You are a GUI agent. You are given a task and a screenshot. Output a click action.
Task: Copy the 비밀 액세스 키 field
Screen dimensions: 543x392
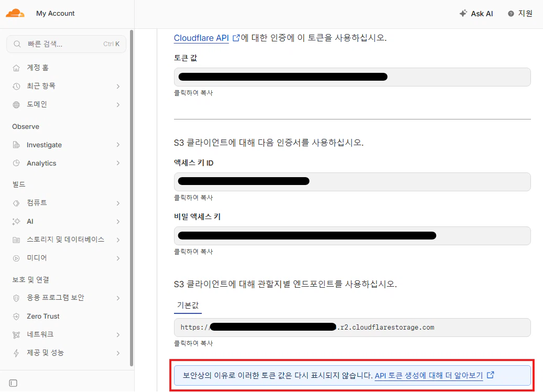click(352, 236)
